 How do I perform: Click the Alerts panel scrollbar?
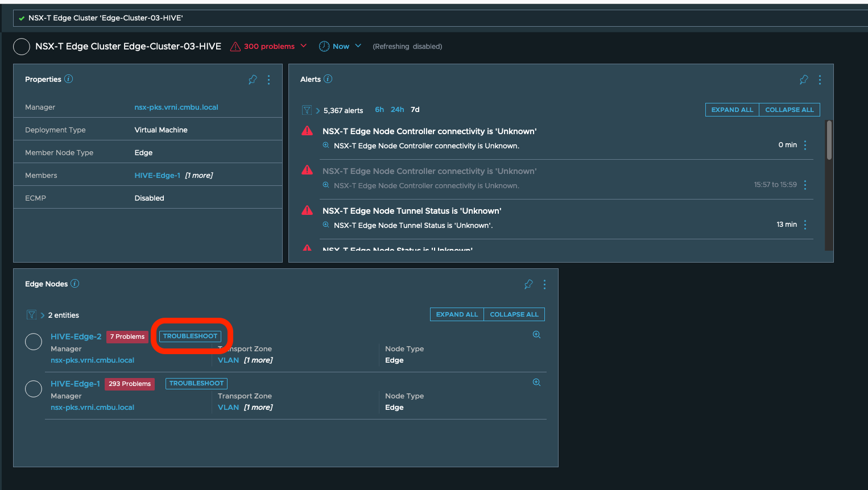(x=829, y=140)
